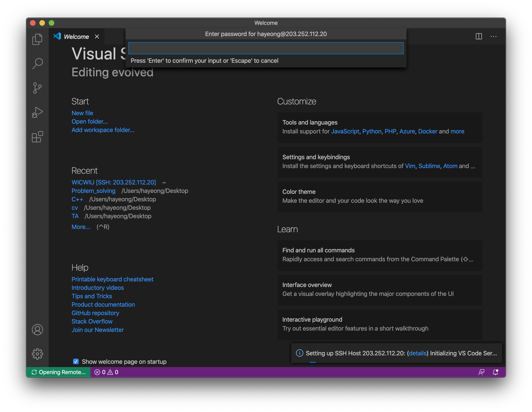Install Vim keybindings link
This screenshot has width=532, height=412.
click(x=410, y=166)
